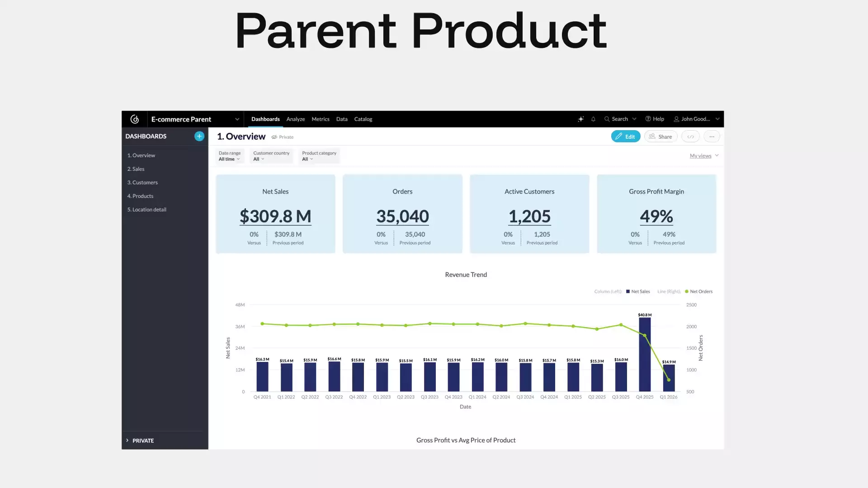868x488 pixels.
Task: Switch to the Analyze tab
Action: tap(296, 119)
